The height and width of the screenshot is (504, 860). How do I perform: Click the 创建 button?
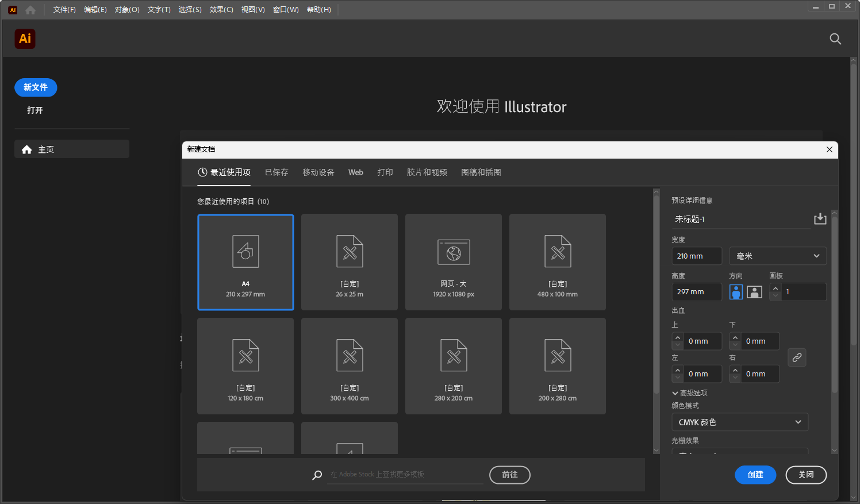pos(755,475)
